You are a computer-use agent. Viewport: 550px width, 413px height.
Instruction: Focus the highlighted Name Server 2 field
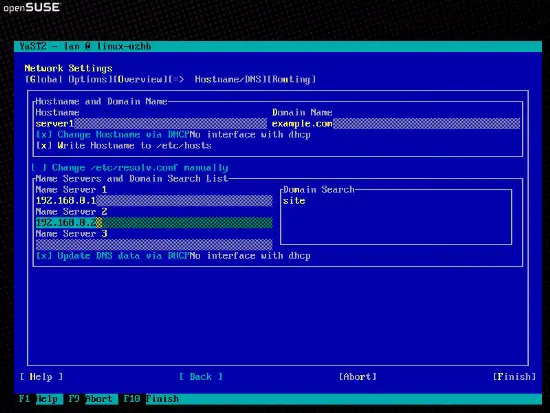tap(154, 222)
